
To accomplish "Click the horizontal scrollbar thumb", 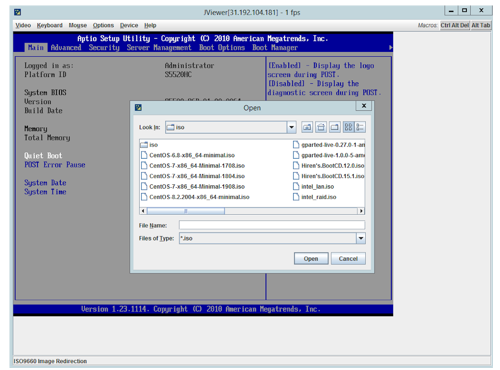I will (x=186, y=211).
